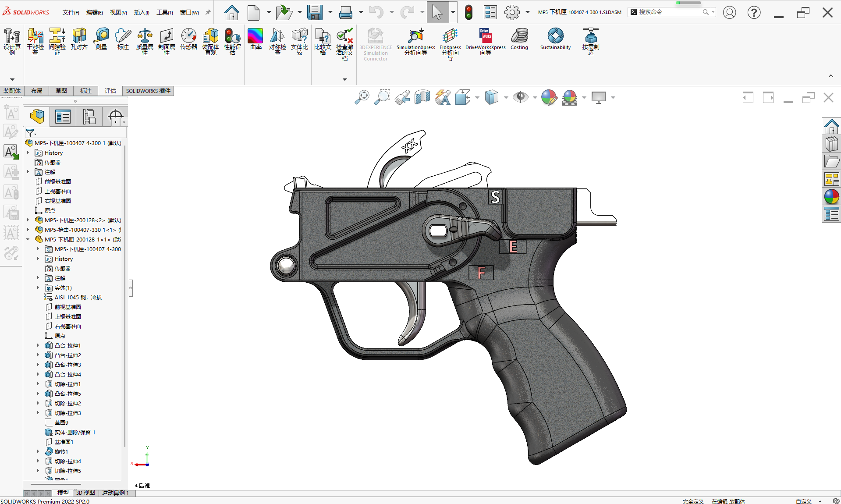Image resolution: width=841 pixels, height=504 pixels.
Task: Open the 工具(T) menu
Action: tap(165, 12)
